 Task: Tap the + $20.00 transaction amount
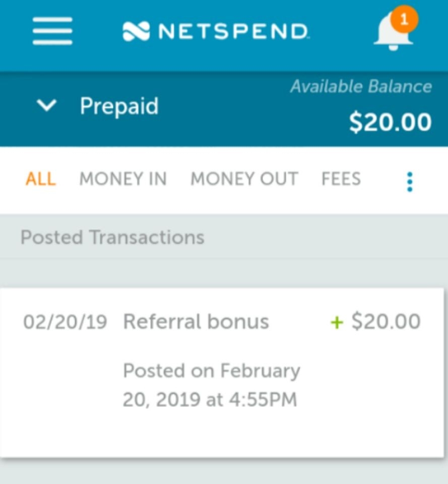pos(375,321)
